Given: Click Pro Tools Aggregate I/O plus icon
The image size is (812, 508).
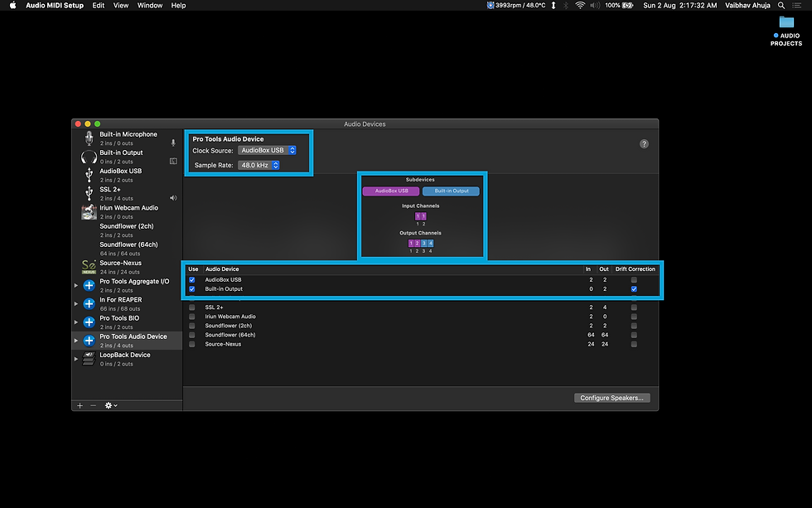Looking at the screenshot, I should pos(89,285).
